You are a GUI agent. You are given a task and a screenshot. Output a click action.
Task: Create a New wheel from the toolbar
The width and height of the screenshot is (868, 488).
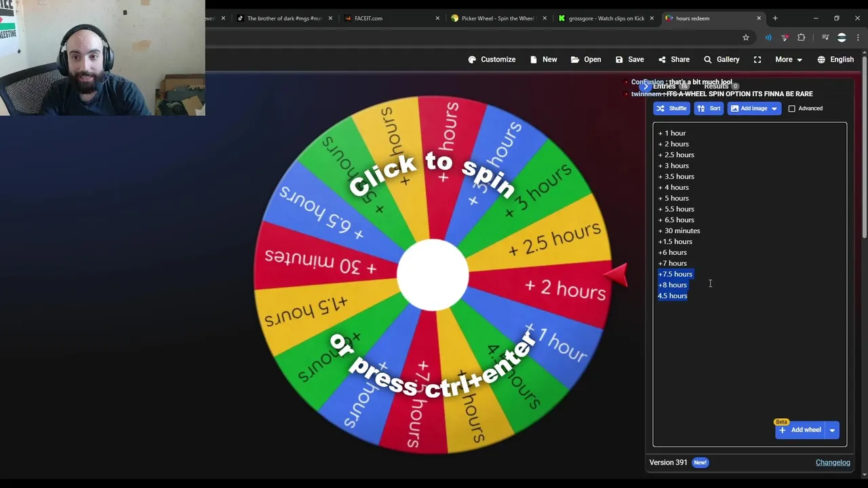click(x=543, y=60)
